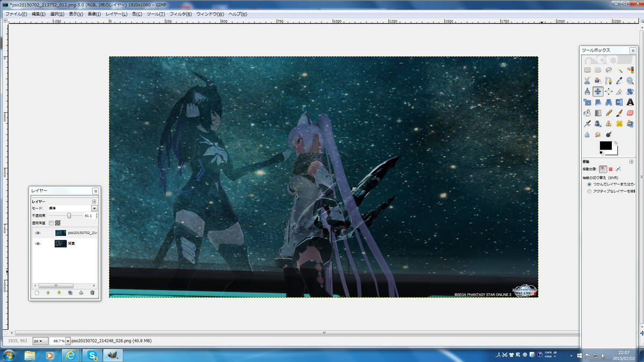This screenshot has width=644, height=362.
Task: Select the Blur/Sharpen droplet tool
Action: [x=587, y=135]
